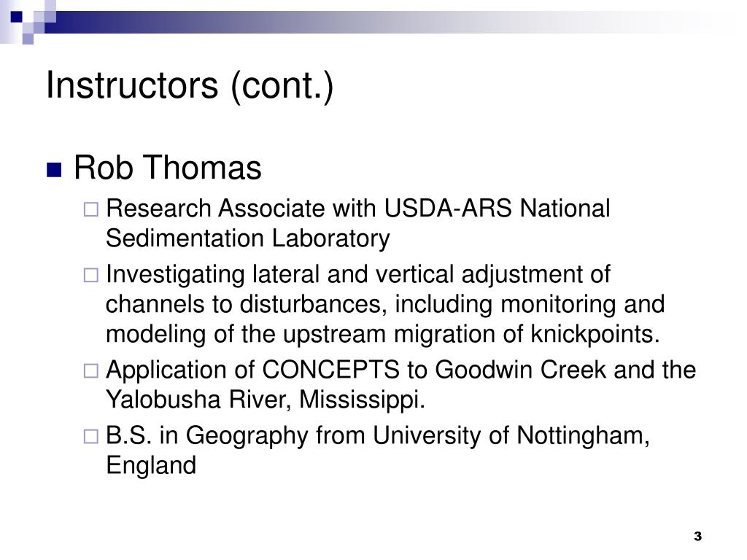The width and height of the screenshot is (747, 560).
Task: Click the hollow bullet before Research Associate
Action: [91, 209]
